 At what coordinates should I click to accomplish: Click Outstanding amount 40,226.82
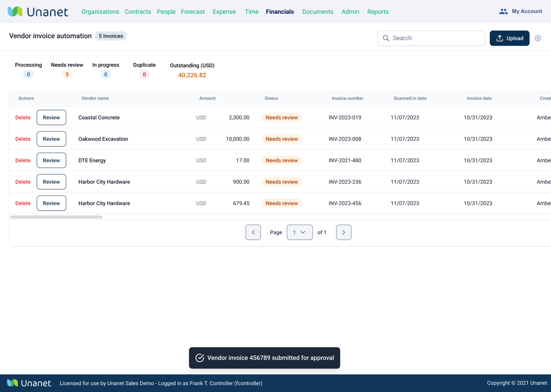pyautogui.click(x=192, y=75)
